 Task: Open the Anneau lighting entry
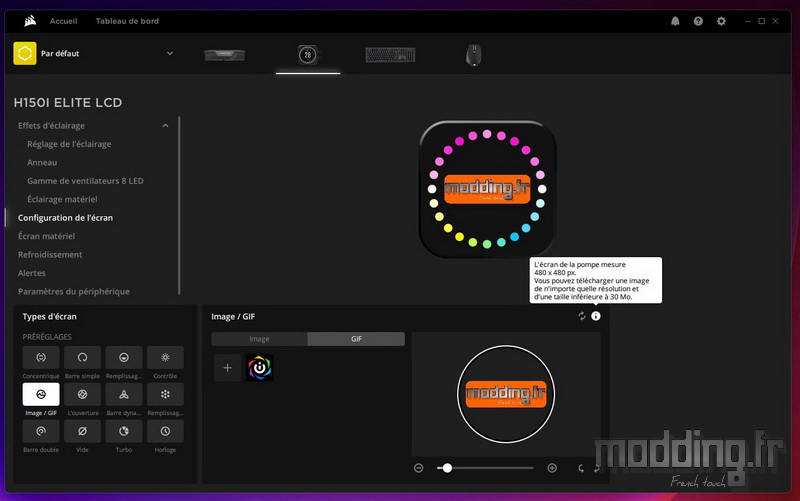42,162
